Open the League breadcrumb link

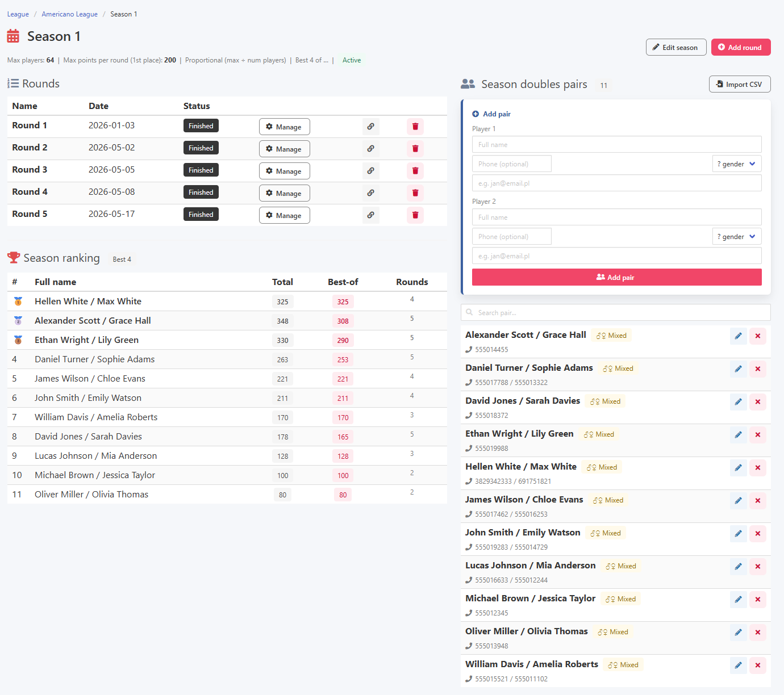point(18,14)
